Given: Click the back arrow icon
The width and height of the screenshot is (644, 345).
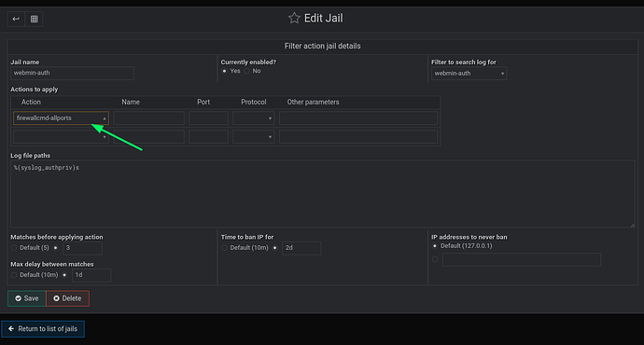Looking at the screenshot, I should pyautogui.click(x=16, y=19).
